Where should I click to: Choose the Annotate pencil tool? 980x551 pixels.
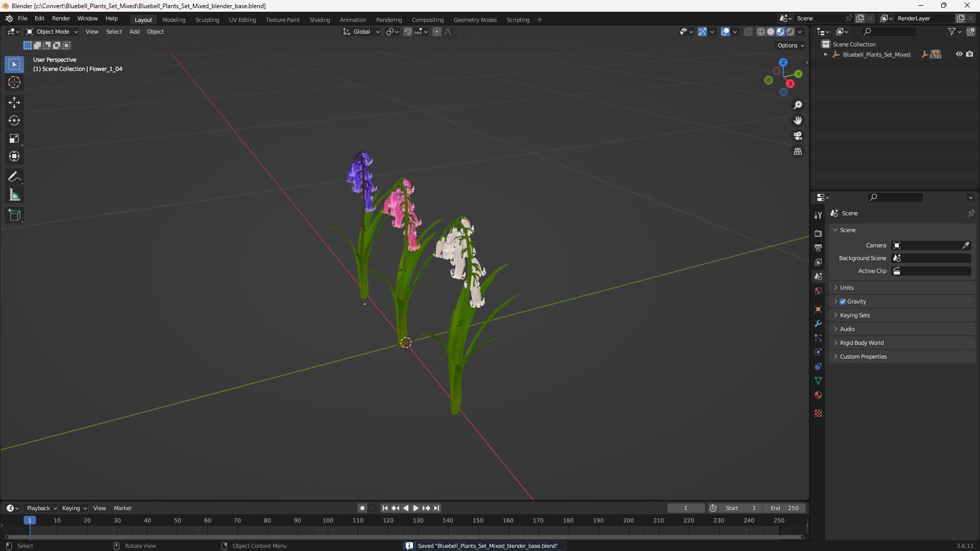point(14,177)
